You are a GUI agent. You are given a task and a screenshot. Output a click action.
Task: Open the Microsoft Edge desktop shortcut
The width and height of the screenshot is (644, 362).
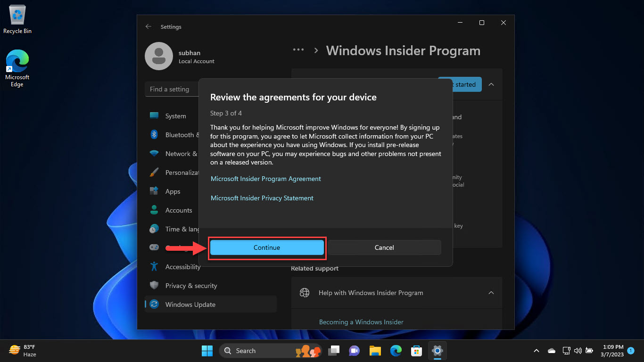coord(17,69)
